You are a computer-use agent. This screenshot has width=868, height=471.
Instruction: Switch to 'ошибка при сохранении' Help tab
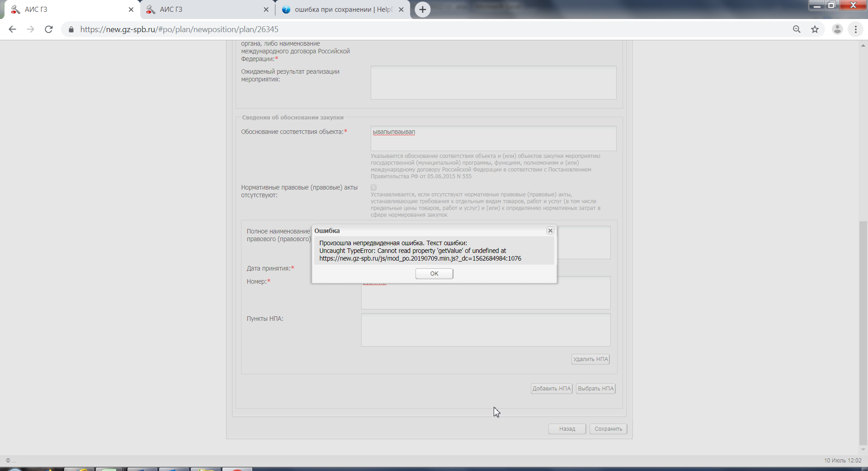343,10
